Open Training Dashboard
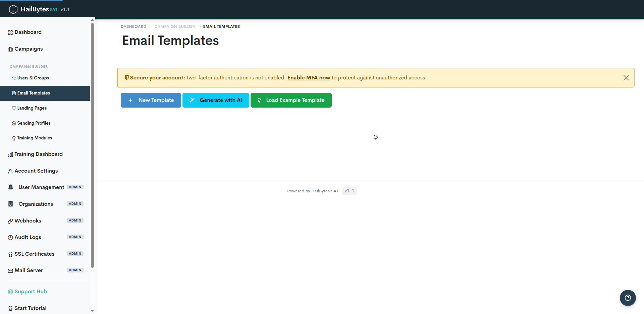 pyautogui.click(x=45, y=154)
